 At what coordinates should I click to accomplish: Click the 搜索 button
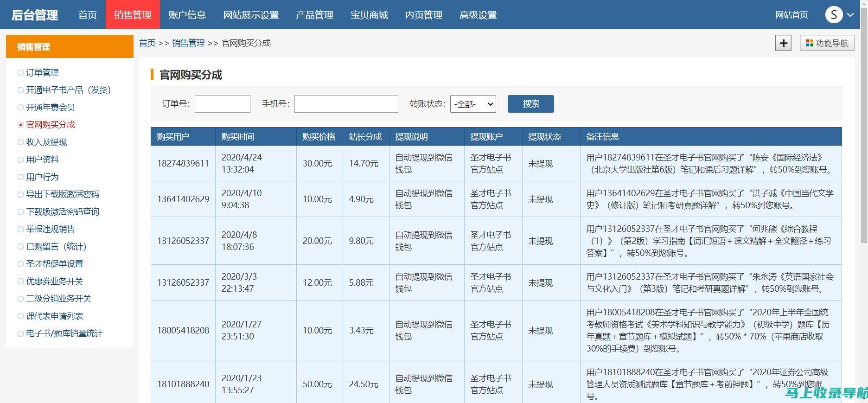tap(531, 104)
